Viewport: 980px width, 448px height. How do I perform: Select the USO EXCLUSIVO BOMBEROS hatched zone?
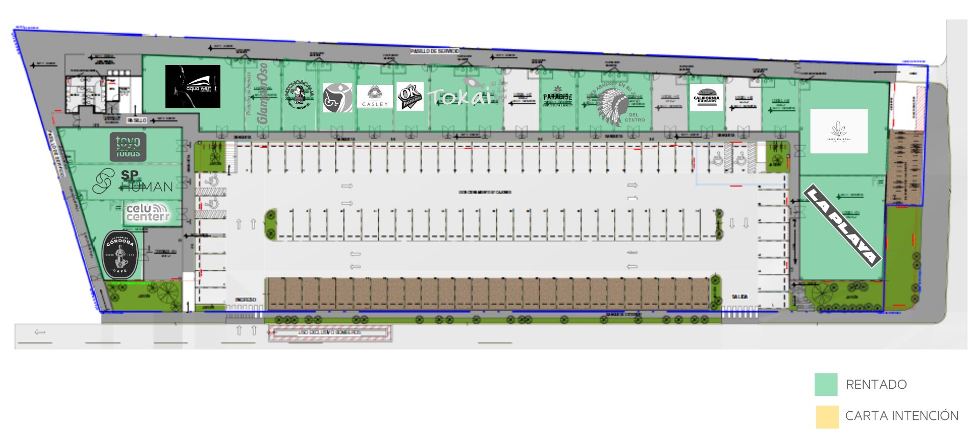click(x=330, y=333)
